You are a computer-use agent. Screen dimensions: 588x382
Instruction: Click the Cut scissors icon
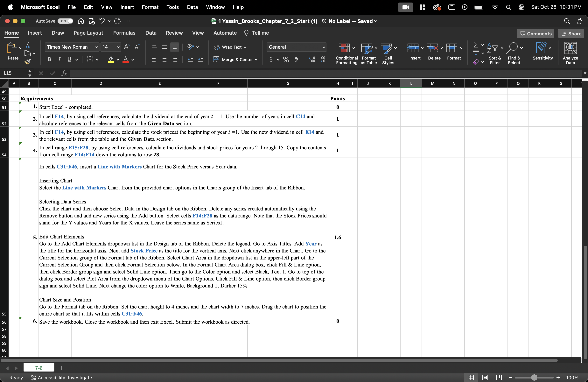tap(28, 45)
